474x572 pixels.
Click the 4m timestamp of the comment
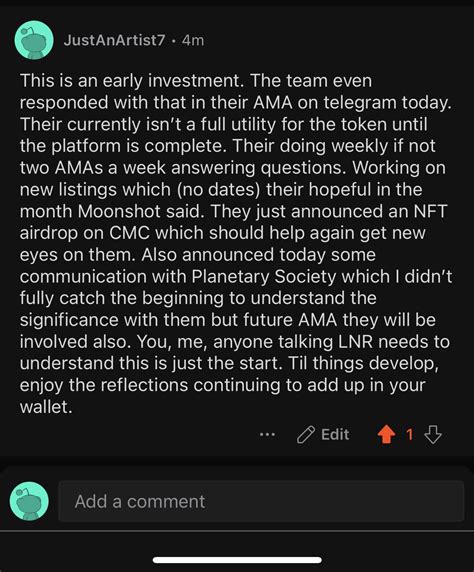pyautogui.click(x=193, y=40)
